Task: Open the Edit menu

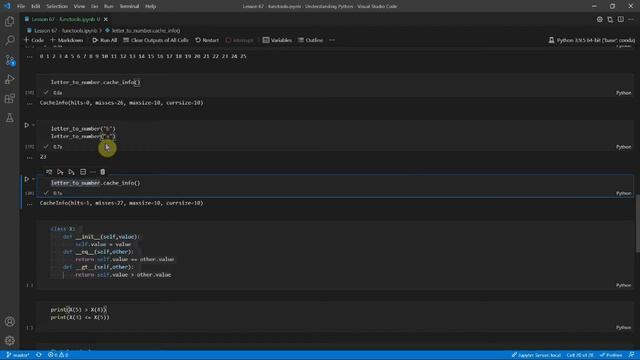Action: [x=36, y=6]
